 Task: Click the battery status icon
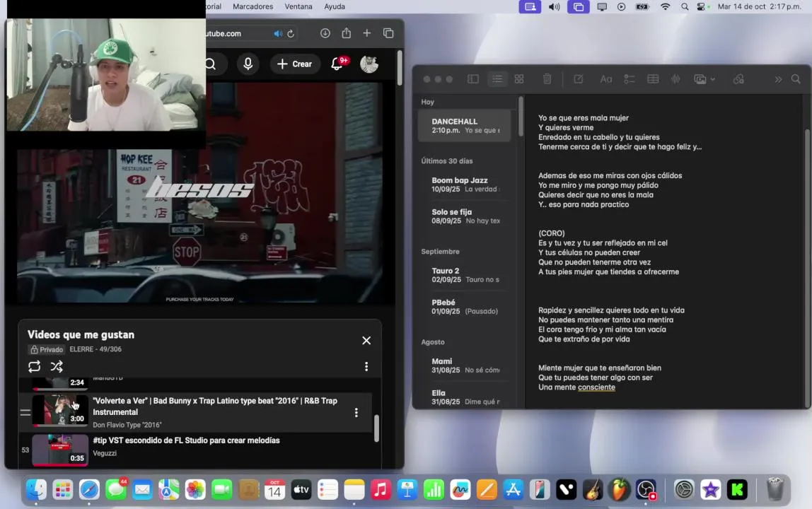tap(642, 7)
